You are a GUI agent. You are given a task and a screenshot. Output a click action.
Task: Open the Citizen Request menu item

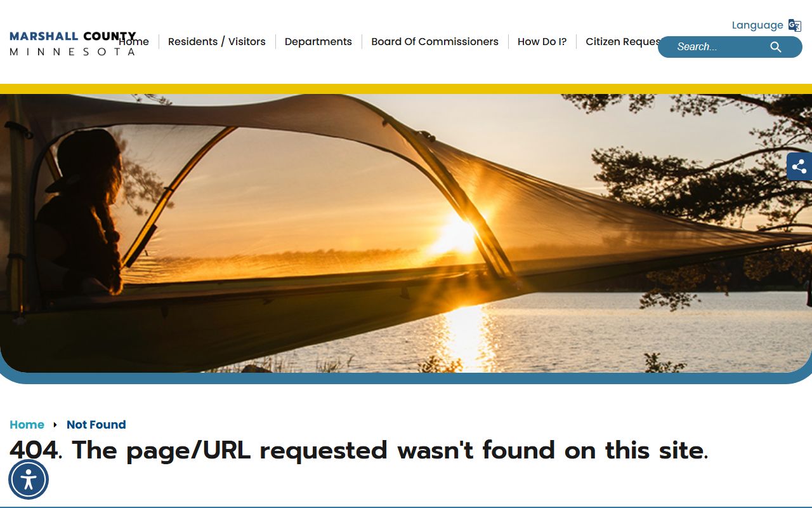[622, 42]
